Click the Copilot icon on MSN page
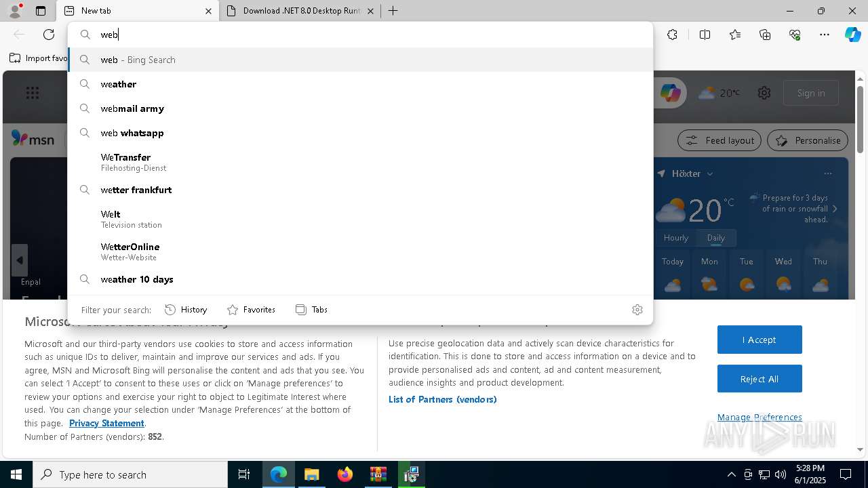Viewport: 868px width, 488px height. click(670, 93)
